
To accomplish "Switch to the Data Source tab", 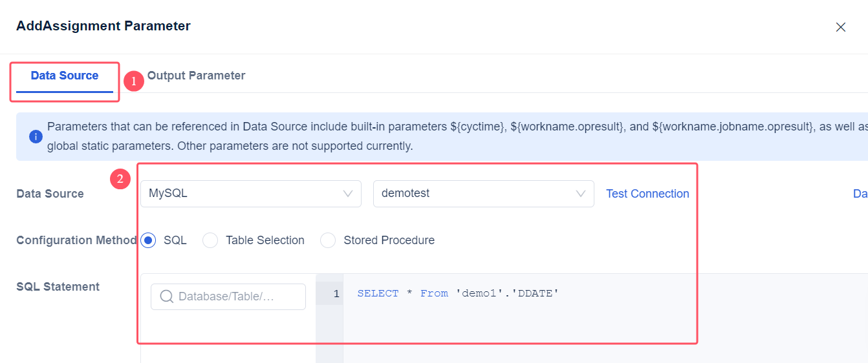I will [x=65, y=76].
